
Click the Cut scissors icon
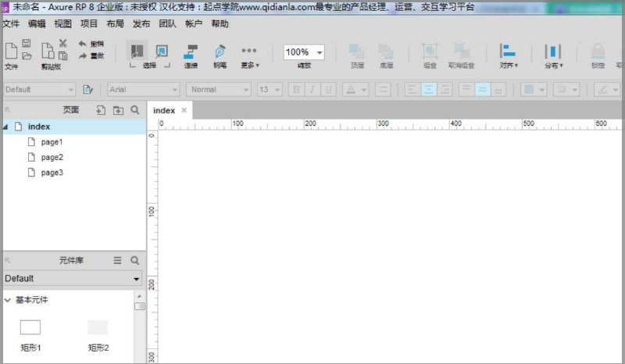point(63,43)
